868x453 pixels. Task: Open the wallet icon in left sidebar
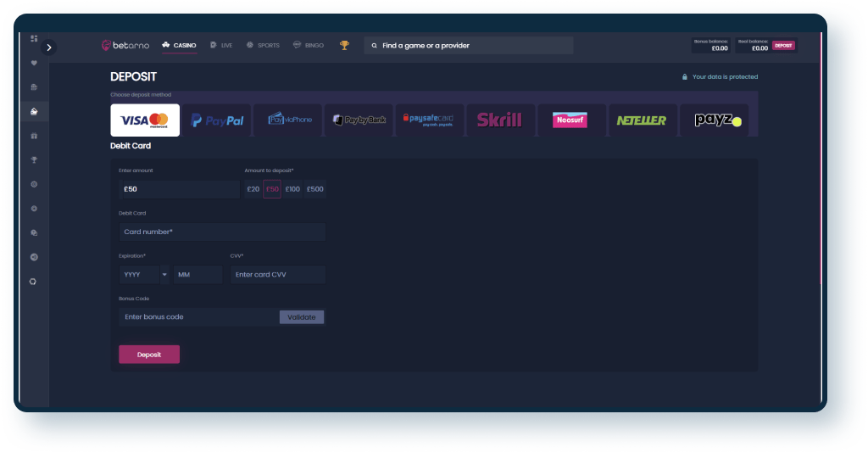(34, 111)
